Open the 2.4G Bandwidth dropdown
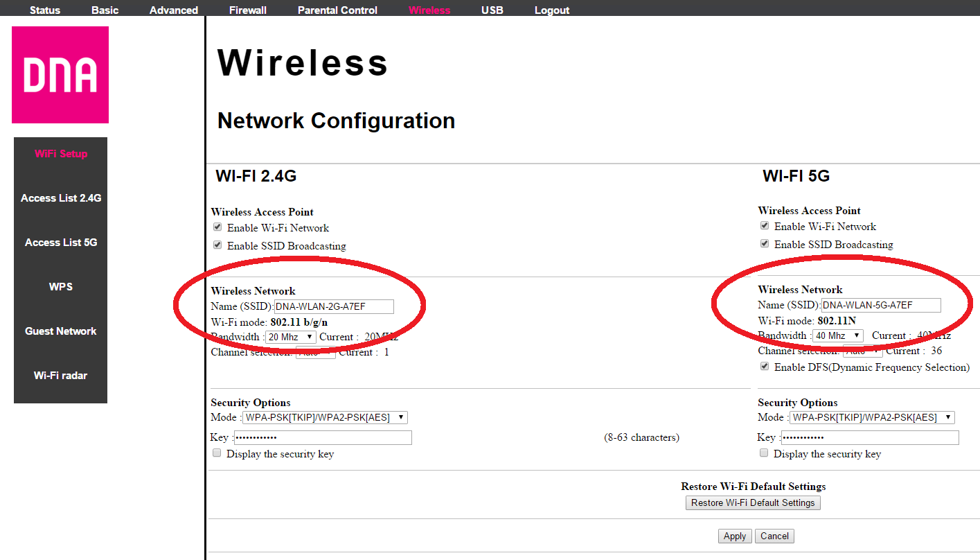This screenshot has width=980, height=560. [290, 337]
